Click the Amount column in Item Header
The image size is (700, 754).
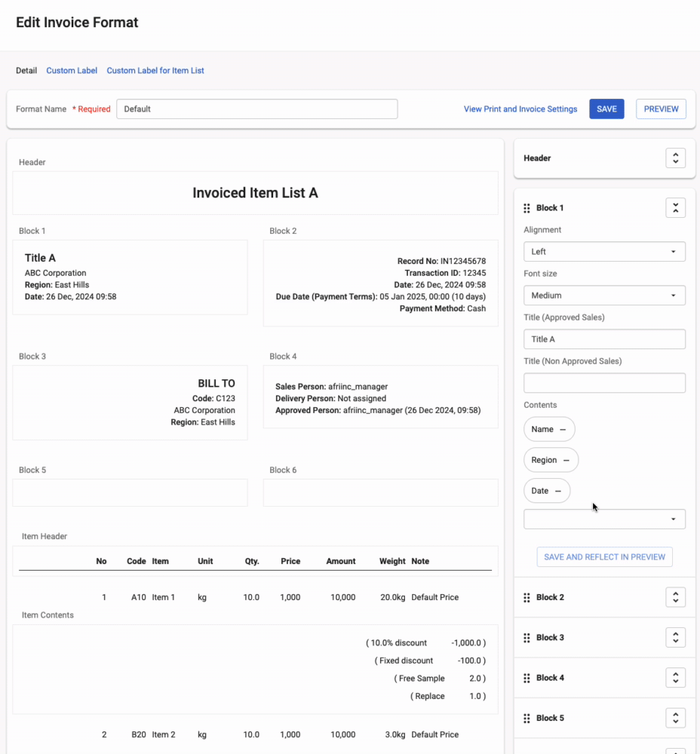pyautogui.click(x=341, y=561)
